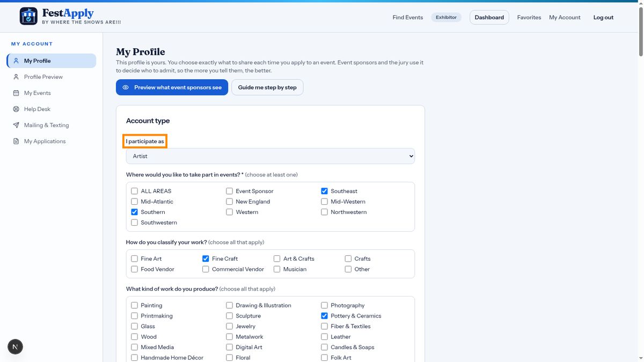Open My Events calendar icon
This screenshot has height=362, width=644.
(x=16, y=93)
